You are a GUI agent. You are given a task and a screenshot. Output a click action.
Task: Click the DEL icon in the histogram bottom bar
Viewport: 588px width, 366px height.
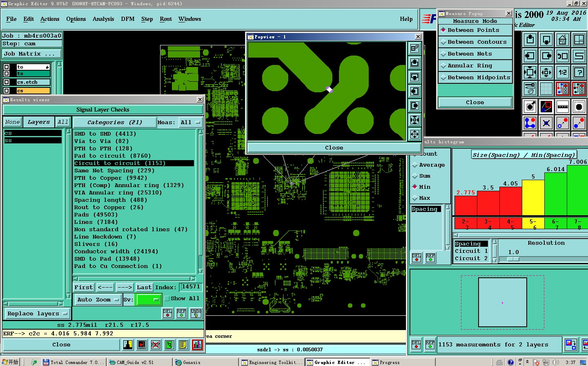[x=416, y=345]
